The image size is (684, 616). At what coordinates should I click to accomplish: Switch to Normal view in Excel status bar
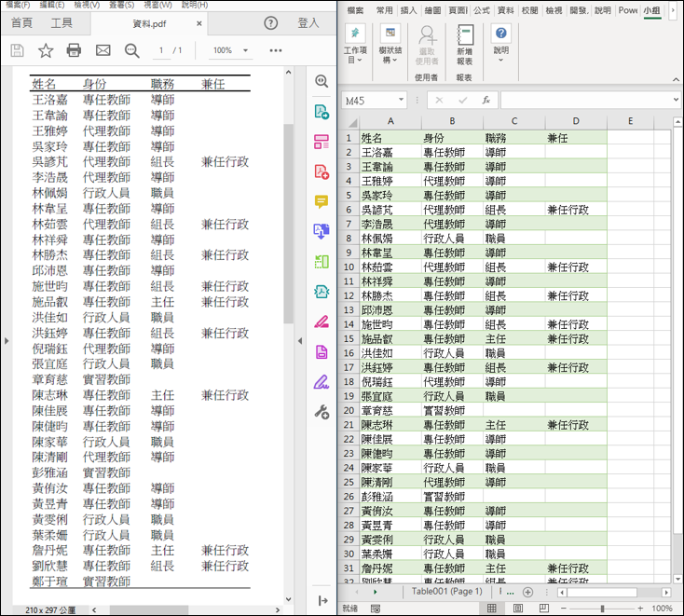tap(492, 609)
